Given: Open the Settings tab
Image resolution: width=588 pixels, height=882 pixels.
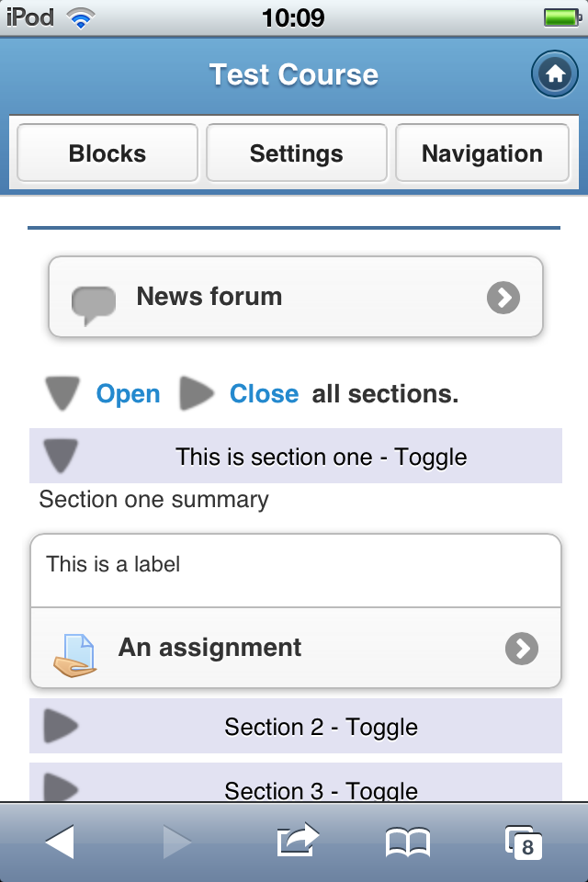Looking at the screenshot, I should [x=297, y=153].
